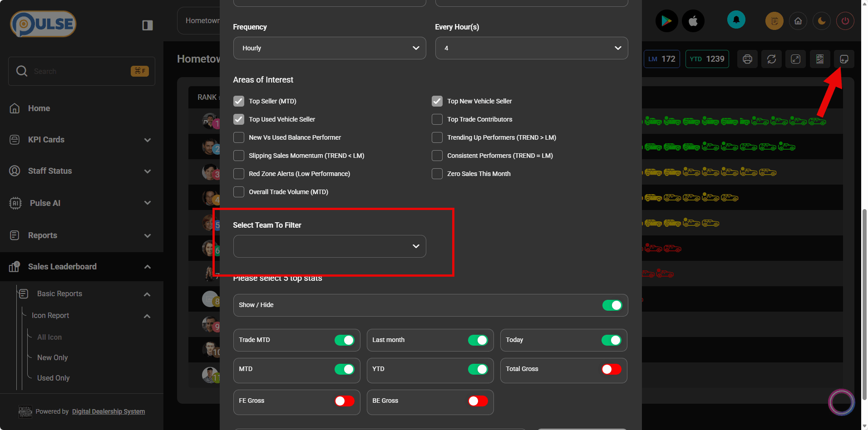Image resolution: width=868 pixels, height=430 pixels.
Task: Click the power/logout icon
Action: 845,20
